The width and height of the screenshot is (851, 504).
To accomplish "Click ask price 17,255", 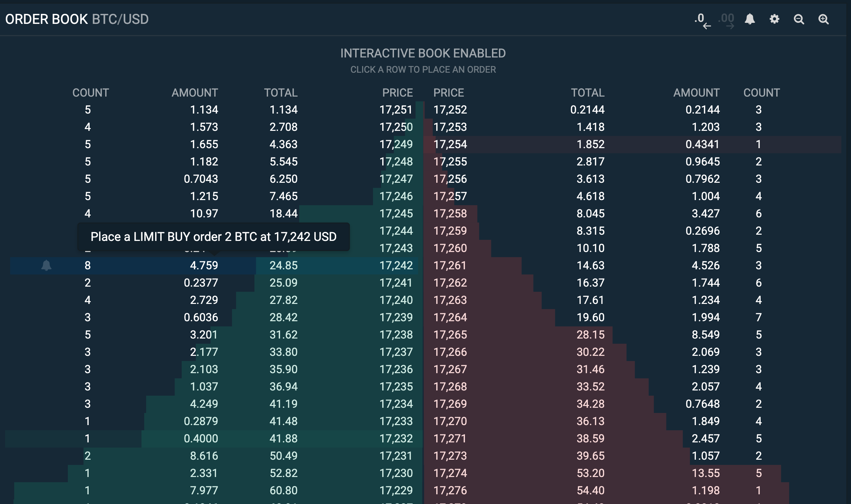I will [x=450, y=162].
